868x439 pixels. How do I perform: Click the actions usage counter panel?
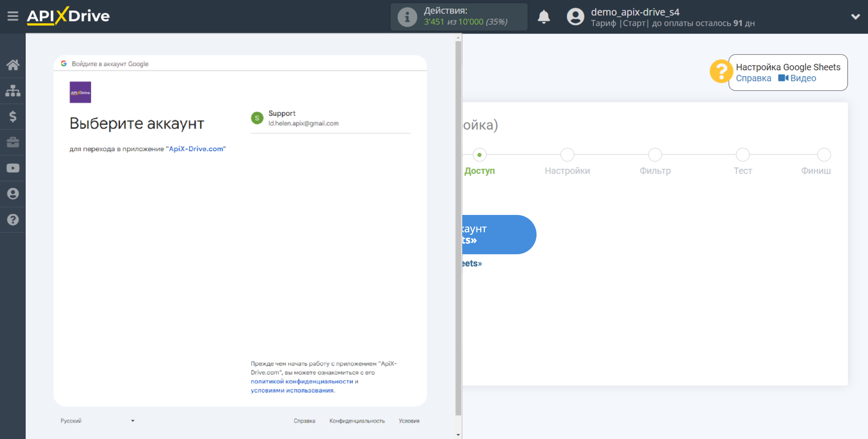point(459,16)
